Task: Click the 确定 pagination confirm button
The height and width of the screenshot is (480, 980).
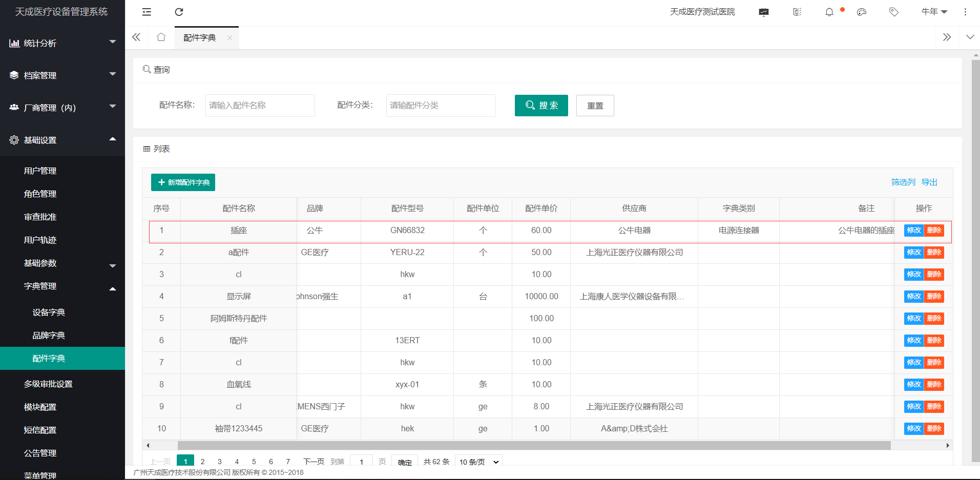Action: click(x=405, y=462)
